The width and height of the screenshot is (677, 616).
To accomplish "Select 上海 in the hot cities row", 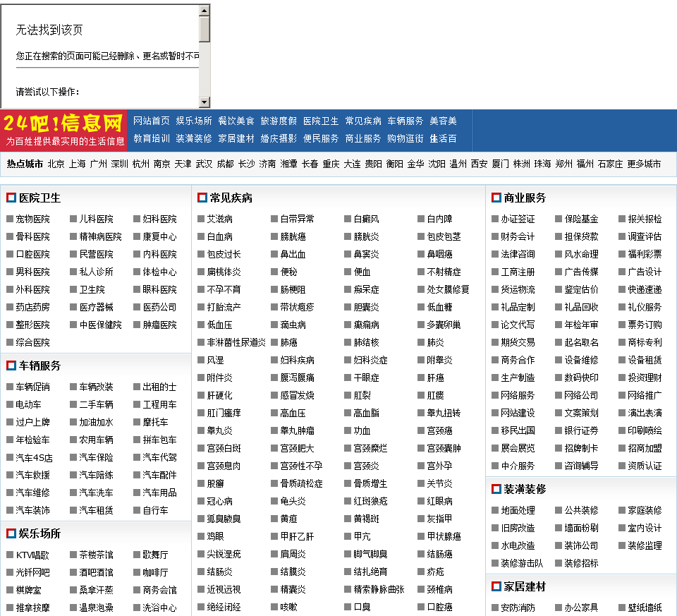I will (78, 164).
